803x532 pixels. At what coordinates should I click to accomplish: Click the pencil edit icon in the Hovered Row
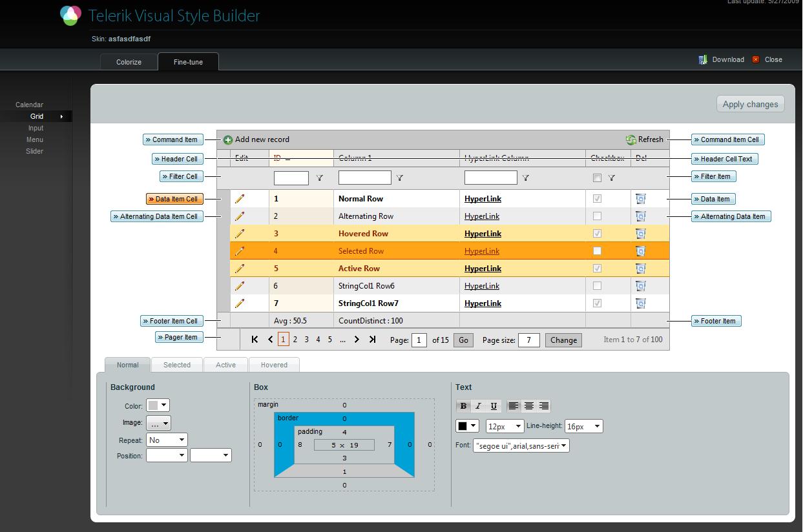pos(240,234)
